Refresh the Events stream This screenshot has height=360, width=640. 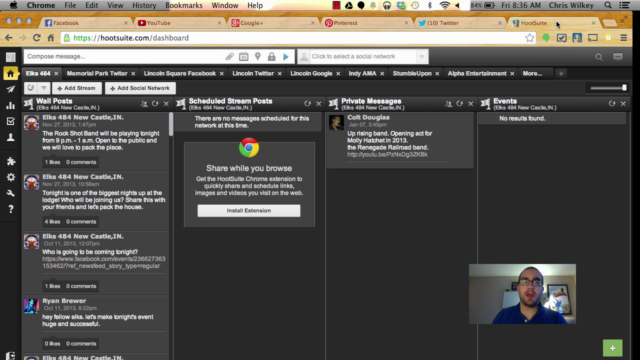click(612, 104)
